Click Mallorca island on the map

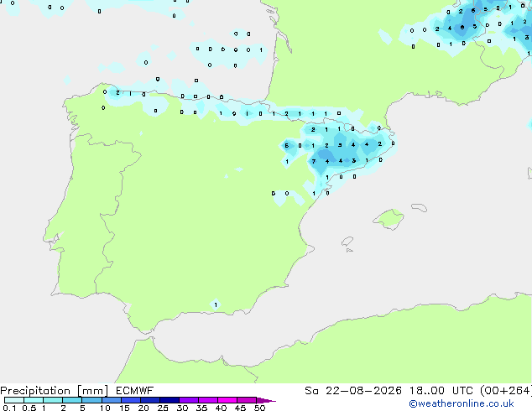coord(389,219)
